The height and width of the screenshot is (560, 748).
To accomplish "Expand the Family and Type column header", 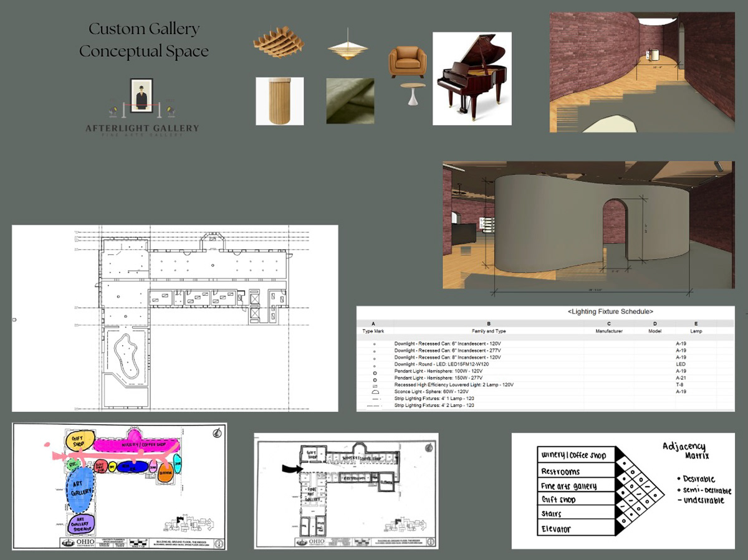I will 488,331.
